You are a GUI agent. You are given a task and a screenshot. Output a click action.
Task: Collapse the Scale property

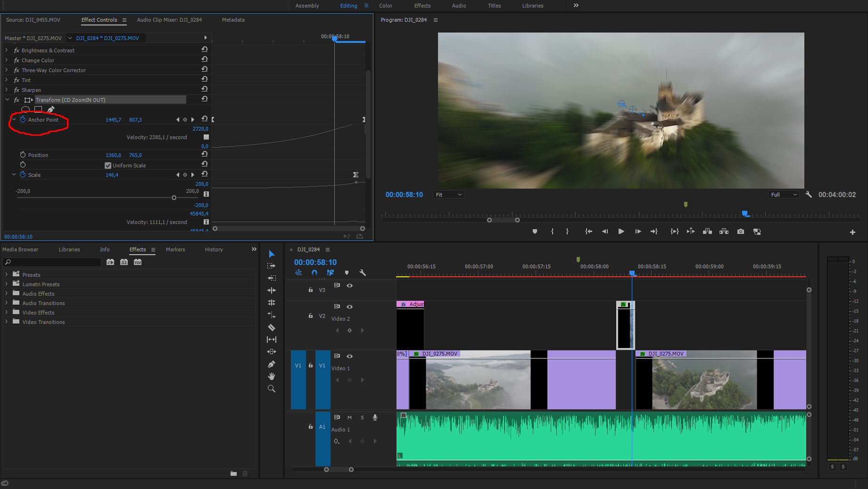[x=14, y=174]
